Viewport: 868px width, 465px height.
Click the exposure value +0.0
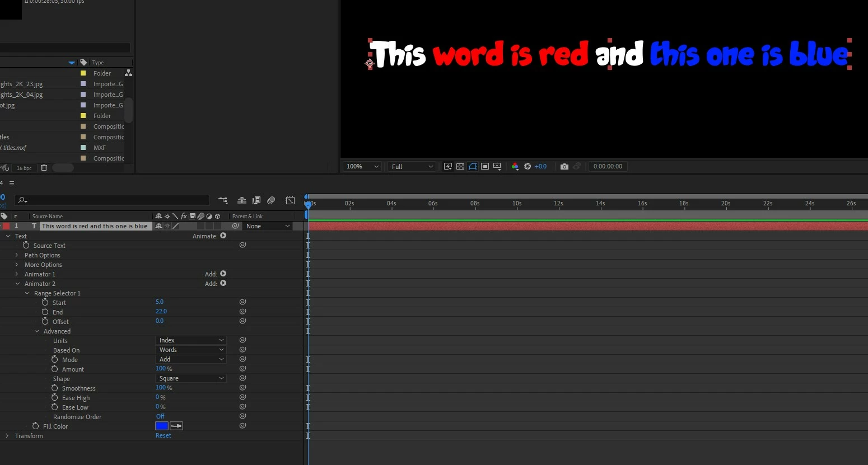540,166
